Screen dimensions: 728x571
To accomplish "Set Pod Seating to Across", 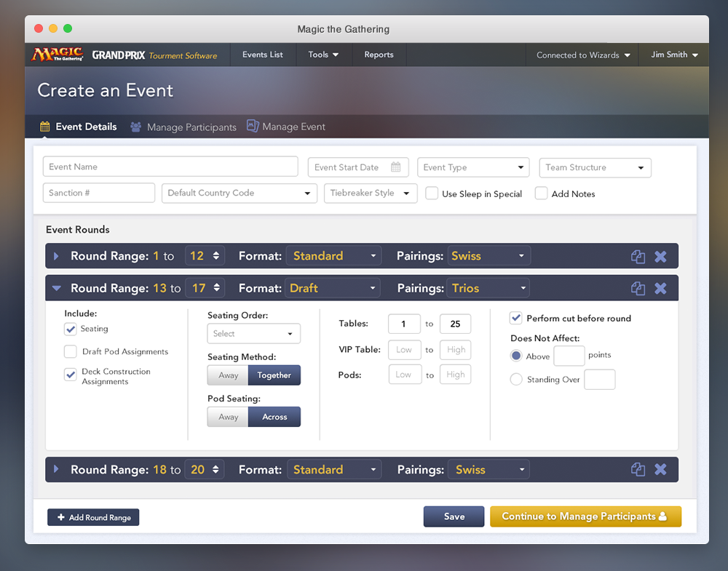I will click(x=274, y=417).
